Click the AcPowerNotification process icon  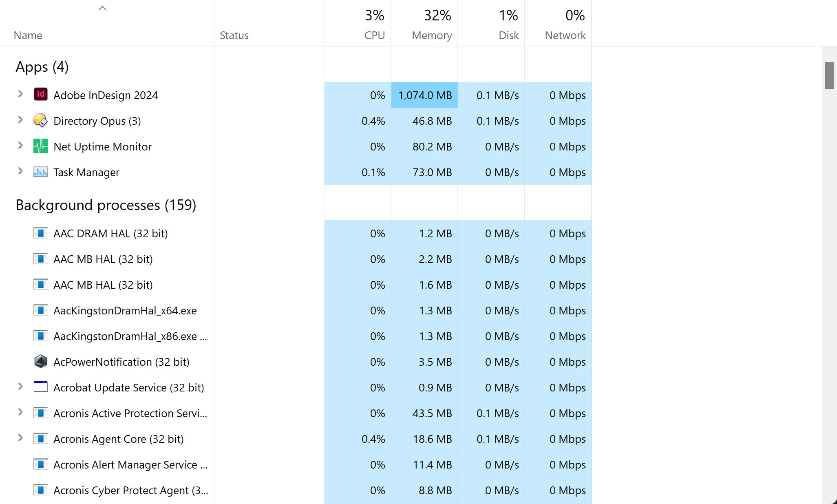(x=40, y=361)
